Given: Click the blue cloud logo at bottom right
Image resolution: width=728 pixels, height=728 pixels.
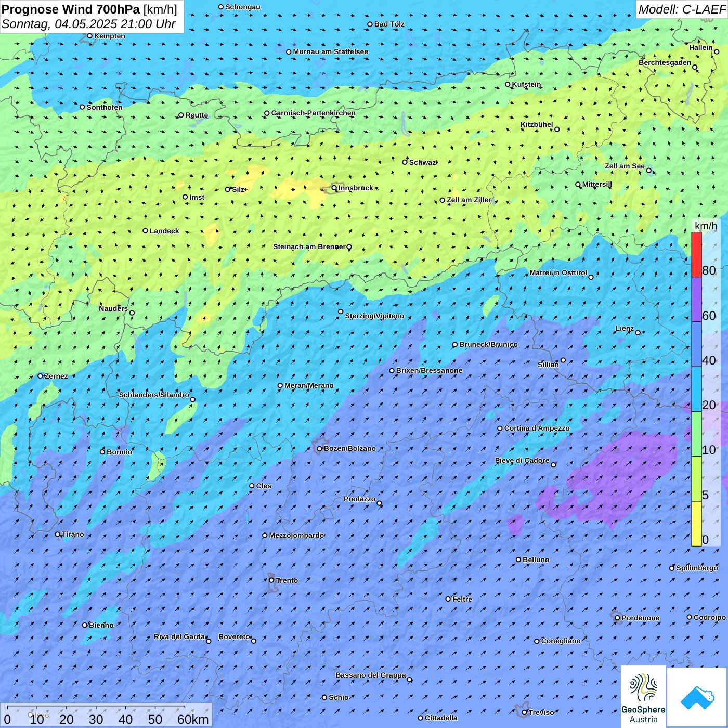Looking at the screenshot, I should 697,697.
